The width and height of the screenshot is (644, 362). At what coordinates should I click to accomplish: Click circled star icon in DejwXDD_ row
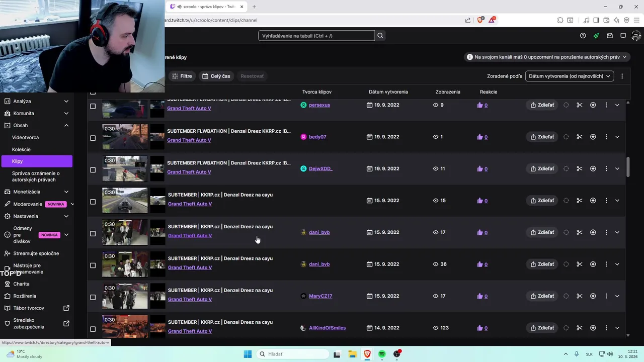593,168
